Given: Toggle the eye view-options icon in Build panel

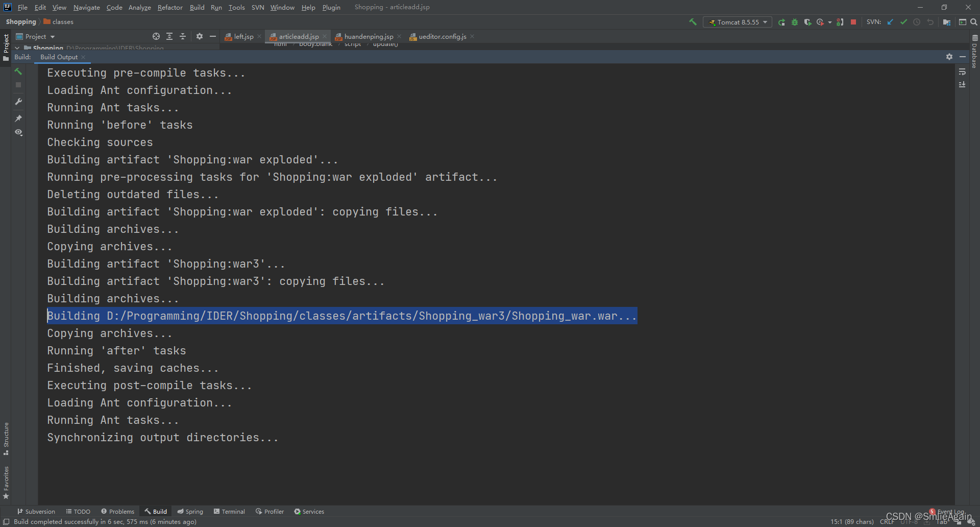Looking at the screenshot, I should tap(18, 132).
